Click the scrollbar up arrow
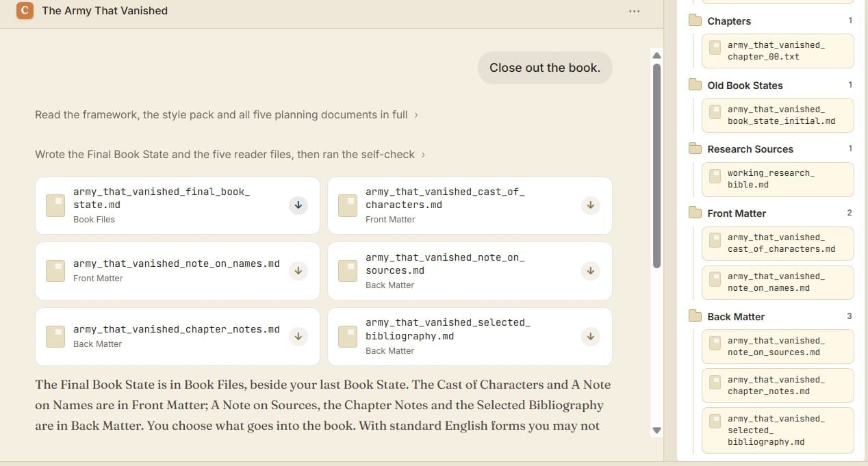The image size is (868, 466). click(x=657, y=55)
